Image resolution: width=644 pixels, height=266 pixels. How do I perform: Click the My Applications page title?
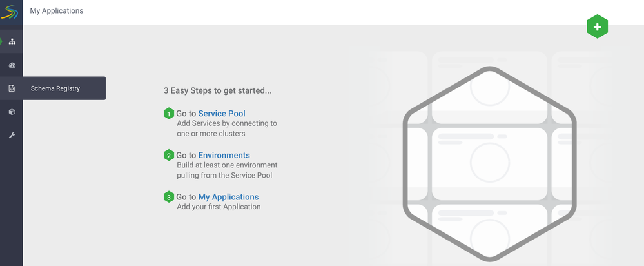57,11
